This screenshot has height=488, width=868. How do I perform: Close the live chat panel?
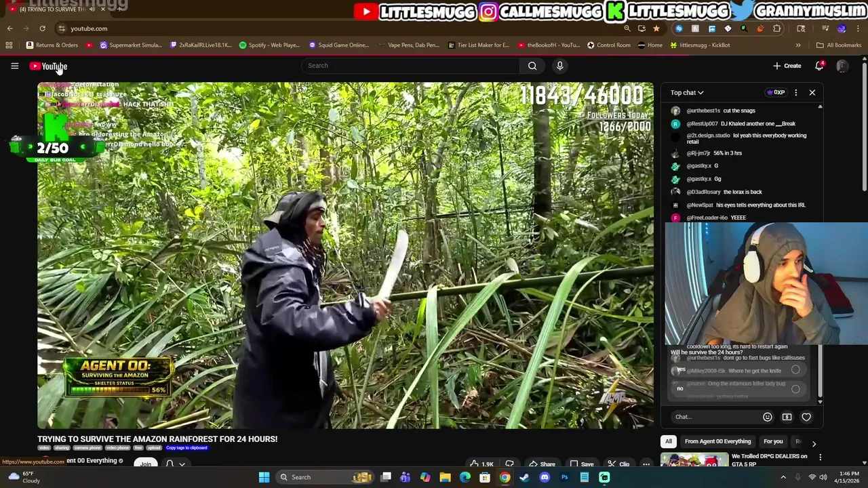(x=812, y=92)
